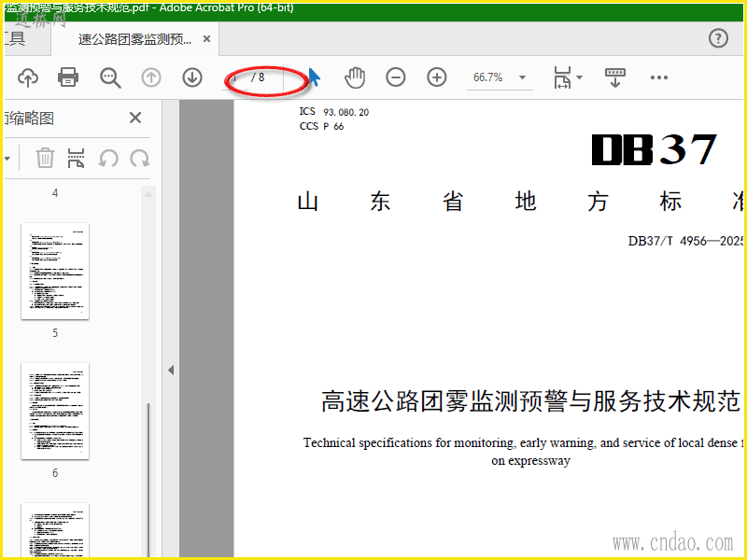This screenshot has width=747, height=560.
Task: Click the current page number field
Action: tap(236, 77)
